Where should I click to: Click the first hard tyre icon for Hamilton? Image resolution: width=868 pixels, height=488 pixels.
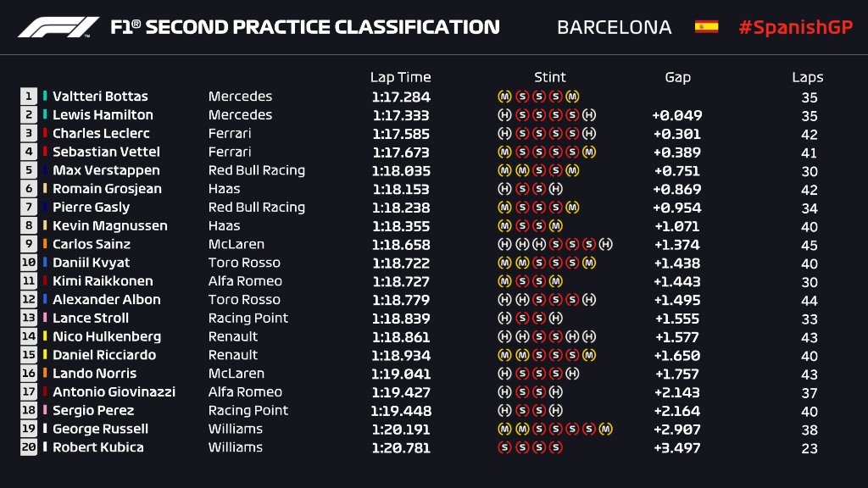(x=504, y=115)
